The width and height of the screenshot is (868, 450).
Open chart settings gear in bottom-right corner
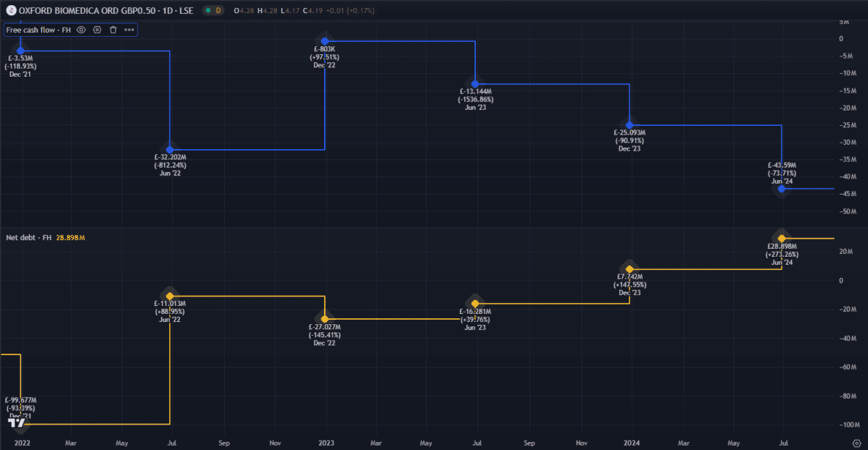click(x=856, y=441)
